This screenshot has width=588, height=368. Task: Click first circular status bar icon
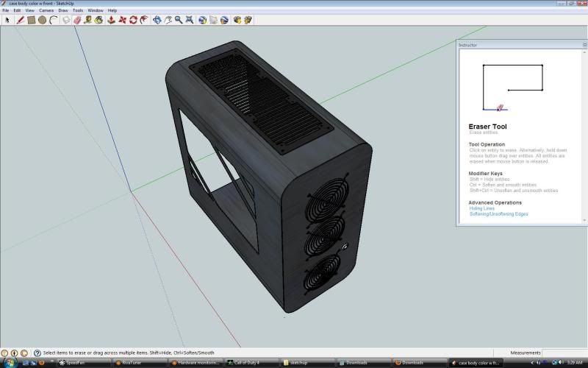coord(4,353)
